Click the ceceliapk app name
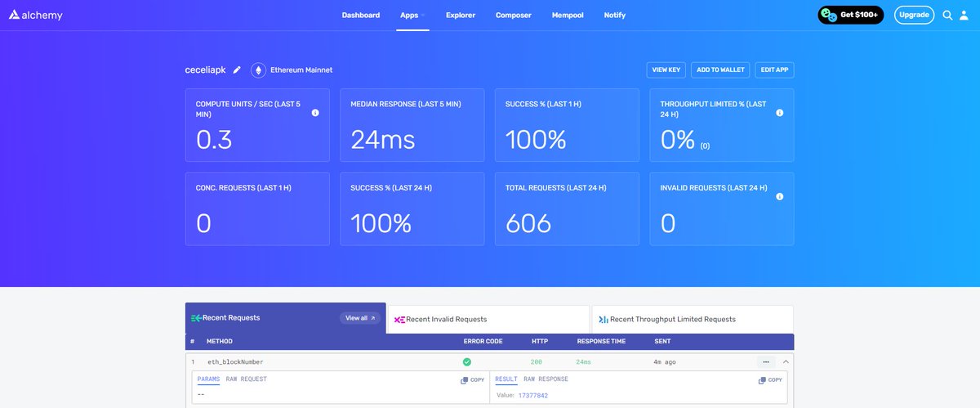Screen dimensions: 980x408 point(205,70)
